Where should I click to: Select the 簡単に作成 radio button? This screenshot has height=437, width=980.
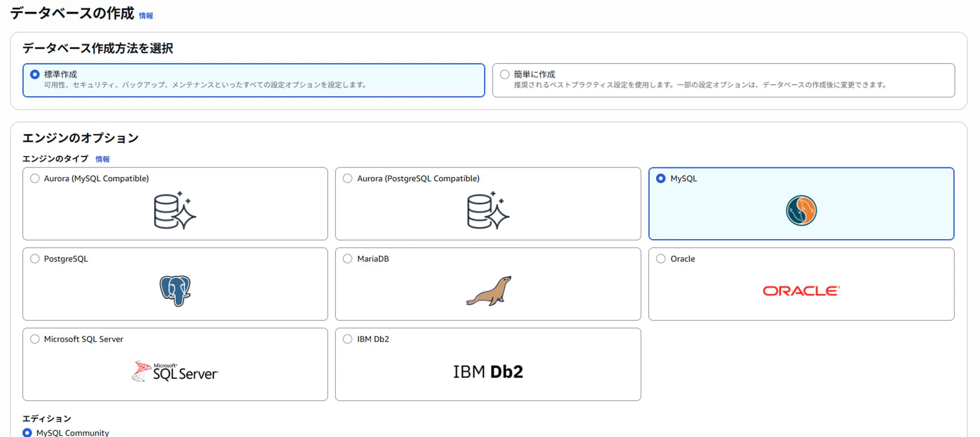505,74
